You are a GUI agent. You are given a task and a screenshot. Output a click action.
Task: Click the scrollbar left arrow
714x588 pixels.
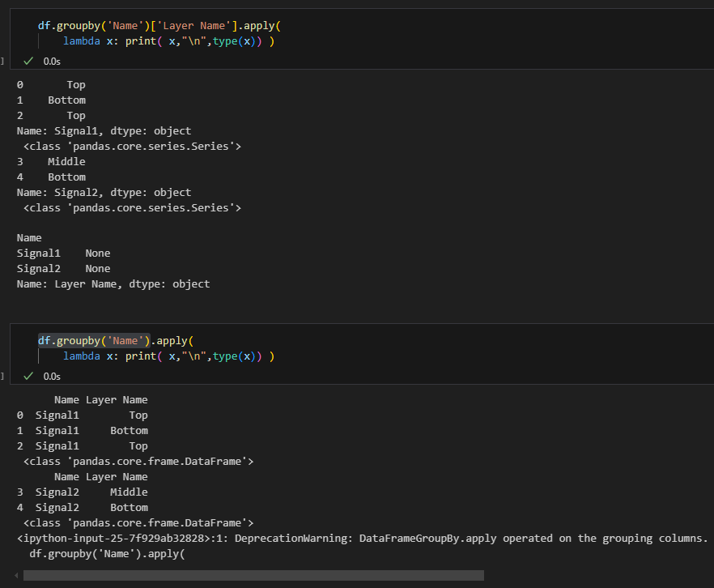16,576
